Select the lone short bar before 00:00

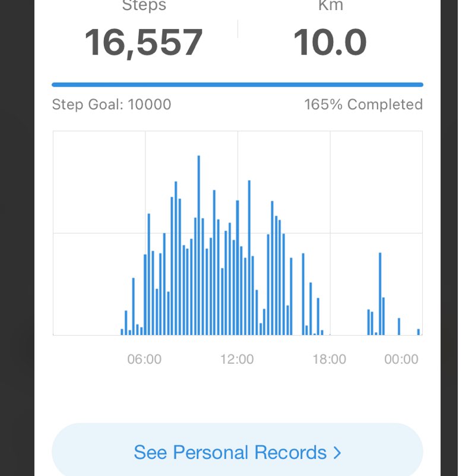(399, 326)
